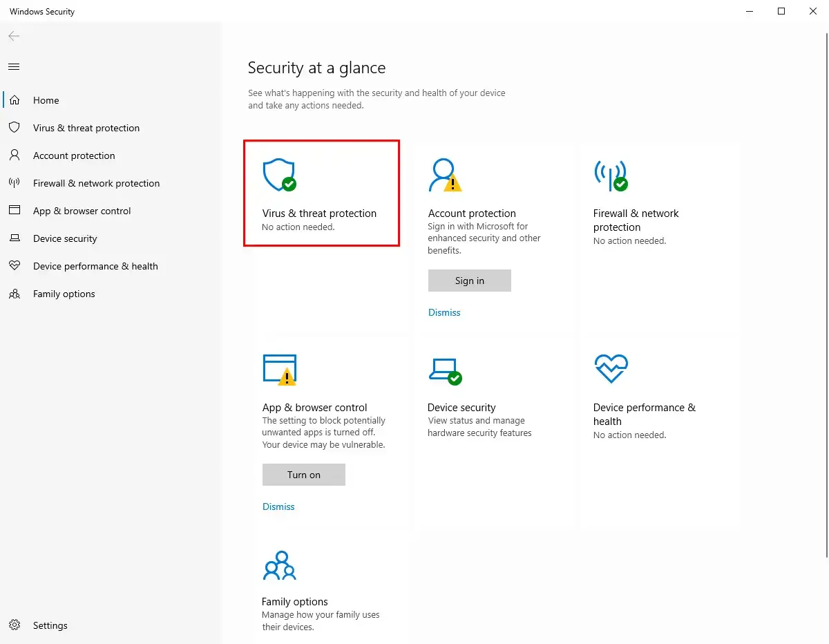Screen dimensions: 829x644
Task: Click Turn on for App & browser control
Action: pos(304,475)
